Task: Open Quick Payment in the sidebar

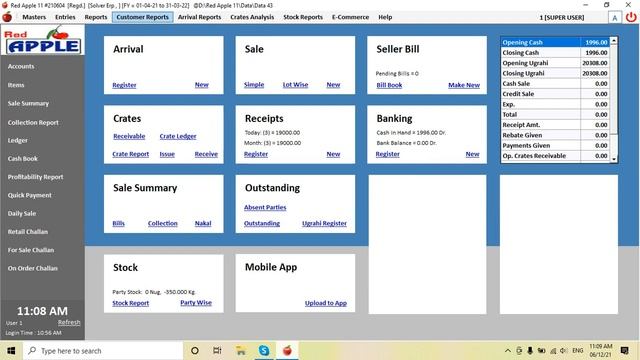Action: coord(29,195)
